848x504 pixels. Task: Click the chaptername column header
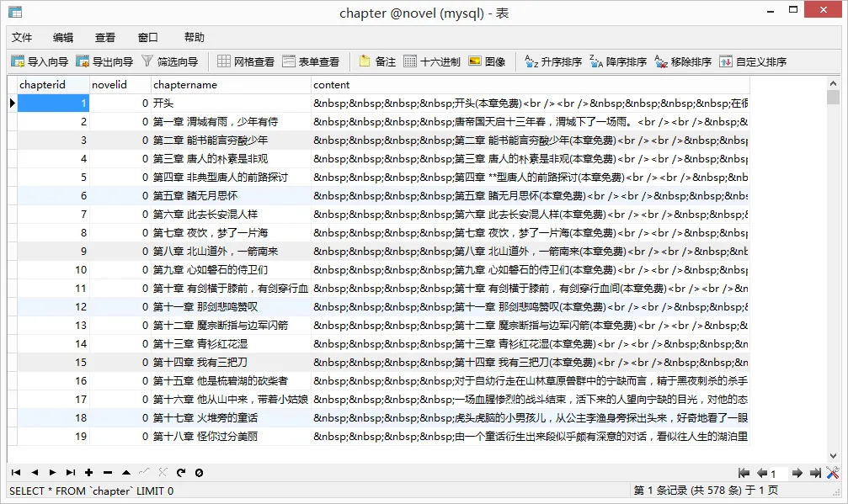[231, 85]
